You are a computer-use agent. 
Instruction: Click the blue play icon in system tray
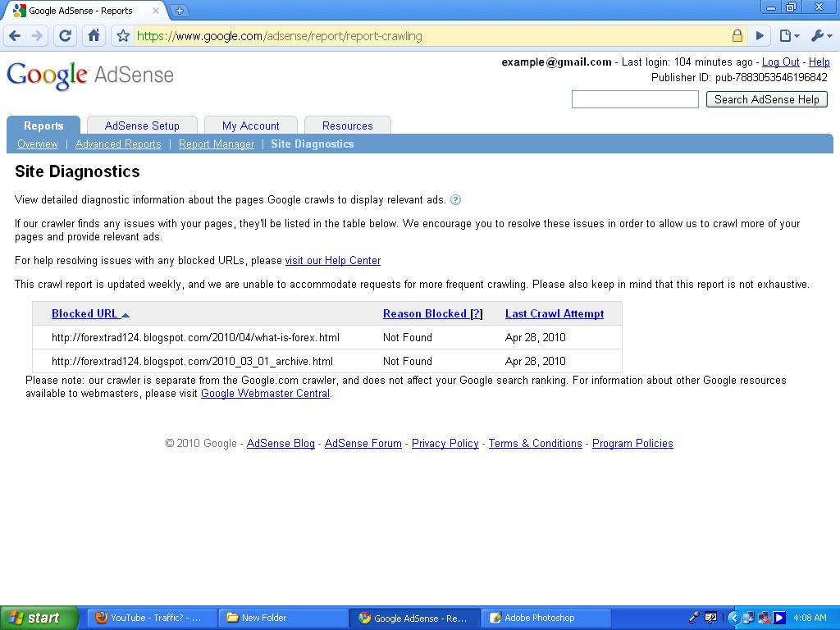(x=779, y=618)
